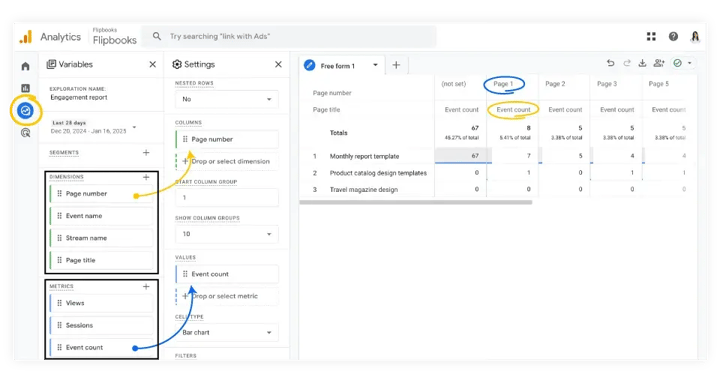Open the Free form 1 tab dropdown arrow
The width and height of the screenshot is (720, 383).
pyautogui.click(x=375, y=65)
